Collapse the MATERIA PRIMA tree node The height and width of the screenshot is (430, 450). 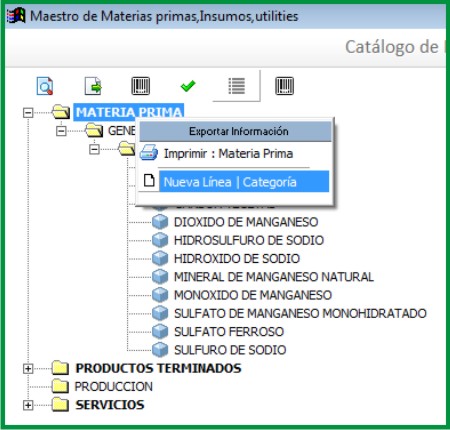pyautogui.click(x=28, y=113)
